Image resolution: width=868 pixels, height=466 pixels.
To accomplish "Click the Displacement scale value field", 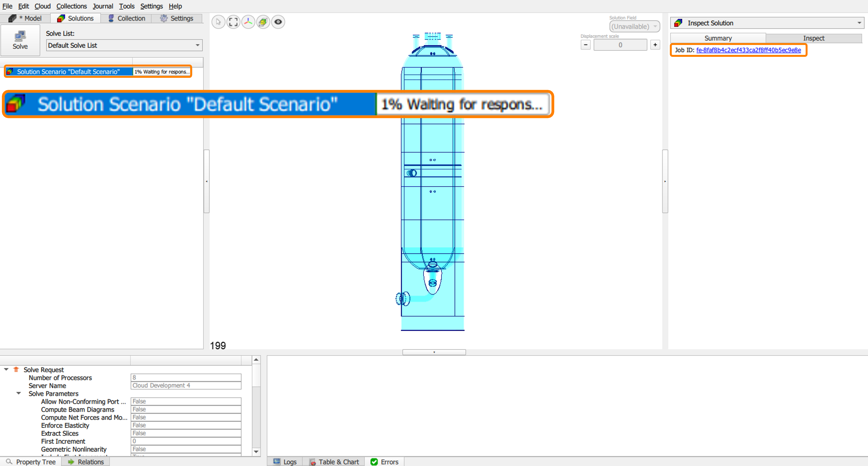I will click(620, 45).
